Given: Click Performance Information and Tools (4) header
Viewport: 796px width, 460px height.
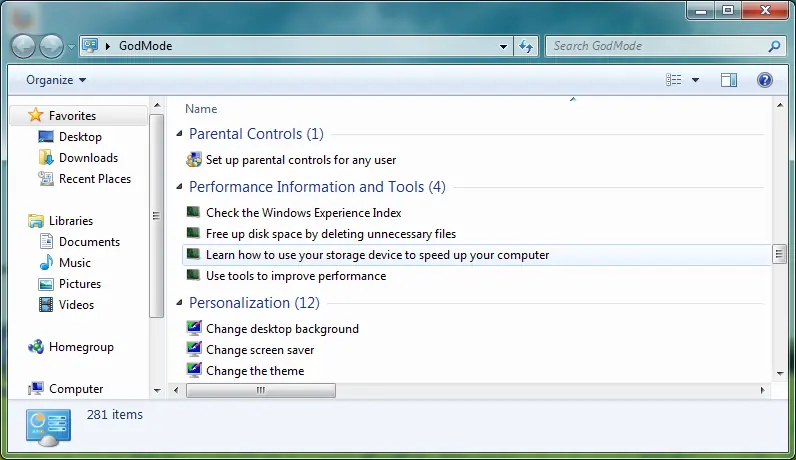Looking at the screenshot, I should point(317,187).
